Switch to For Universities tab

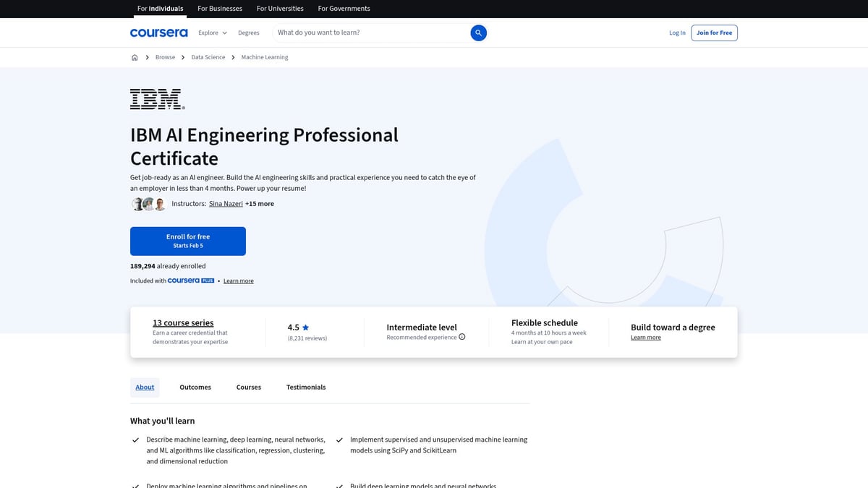[x=281, y=9]
